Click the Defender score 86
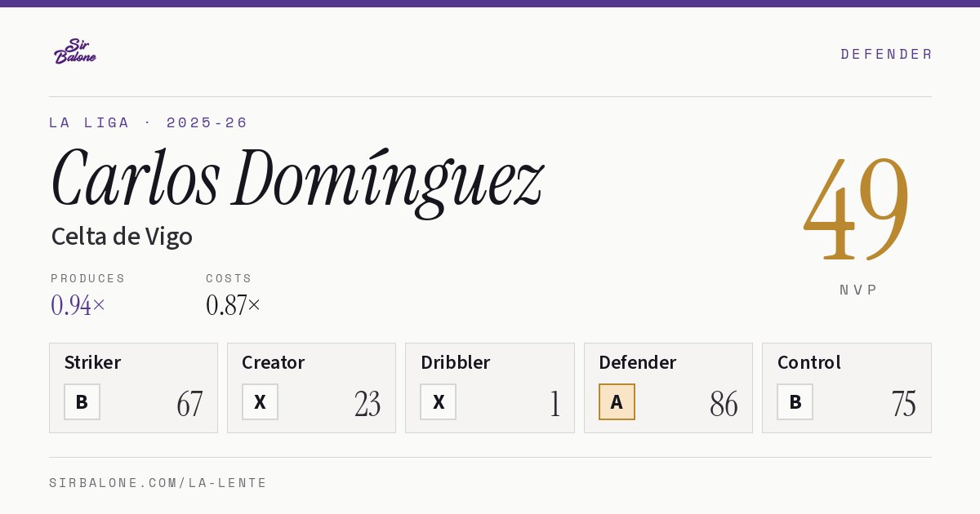This screenshot has height=514, width=980. 724,404
